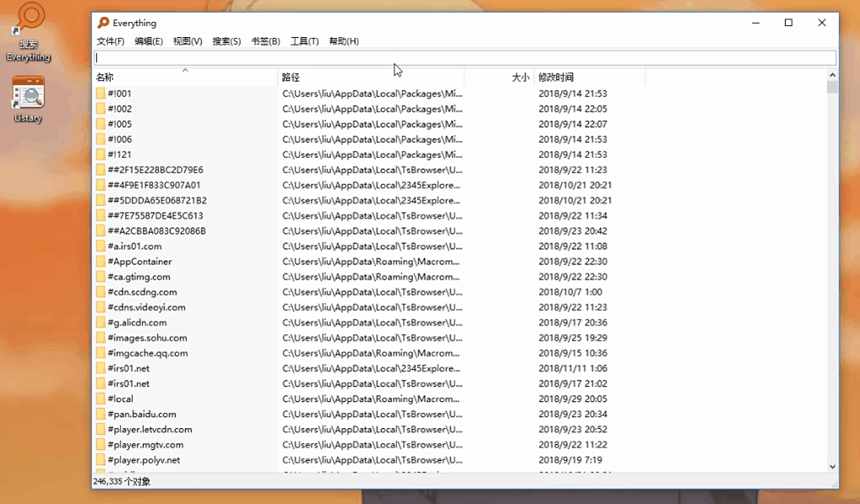Image resolution: width=860 pixels, height=504 pixels.
Task: Click the 2018/9/25 19:29 modified time
Action: pyautogui.click(x=573, y=338)
